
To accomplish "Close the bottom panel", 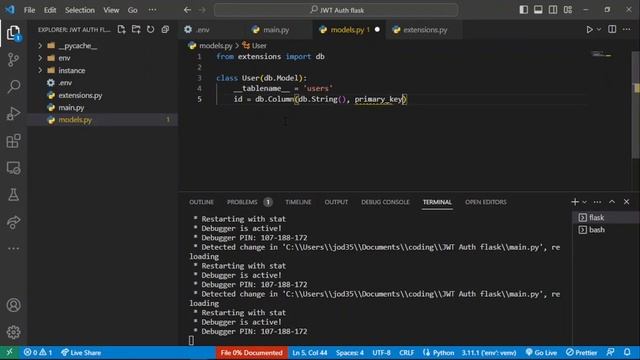I will 627,202.
